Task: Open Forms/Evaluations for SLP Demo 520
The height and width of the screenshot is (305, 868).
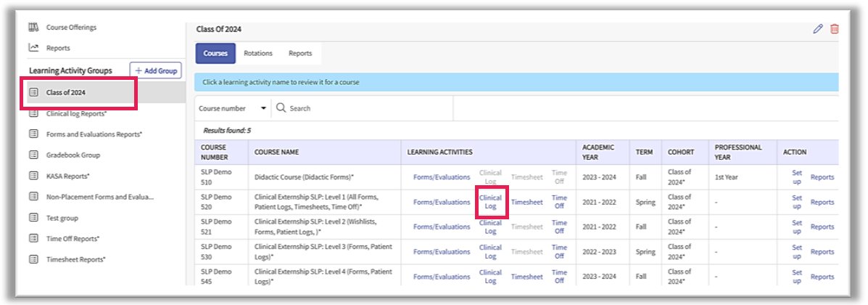Action: (441, 202)
